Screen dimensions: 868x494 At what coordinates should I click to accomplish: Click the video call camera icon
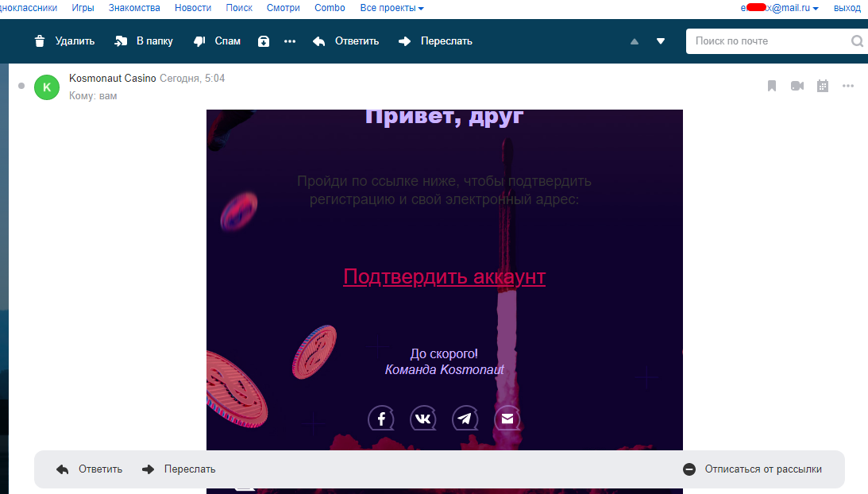click(797, 86)
